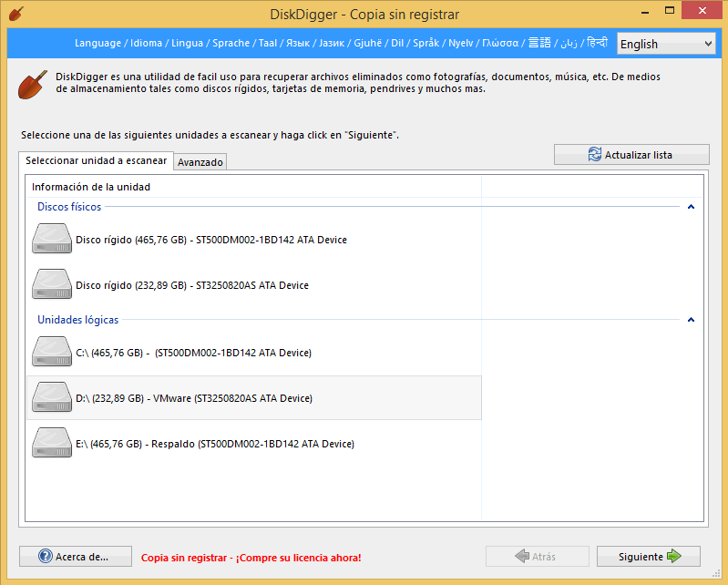Click the Información de la unidad column header

(91, 187)
